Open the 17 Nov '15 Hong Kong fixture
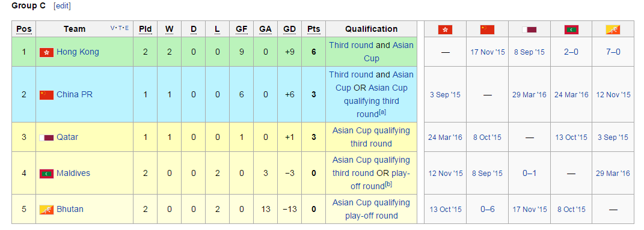The image size is (644, 230). [x=487, y=52]
